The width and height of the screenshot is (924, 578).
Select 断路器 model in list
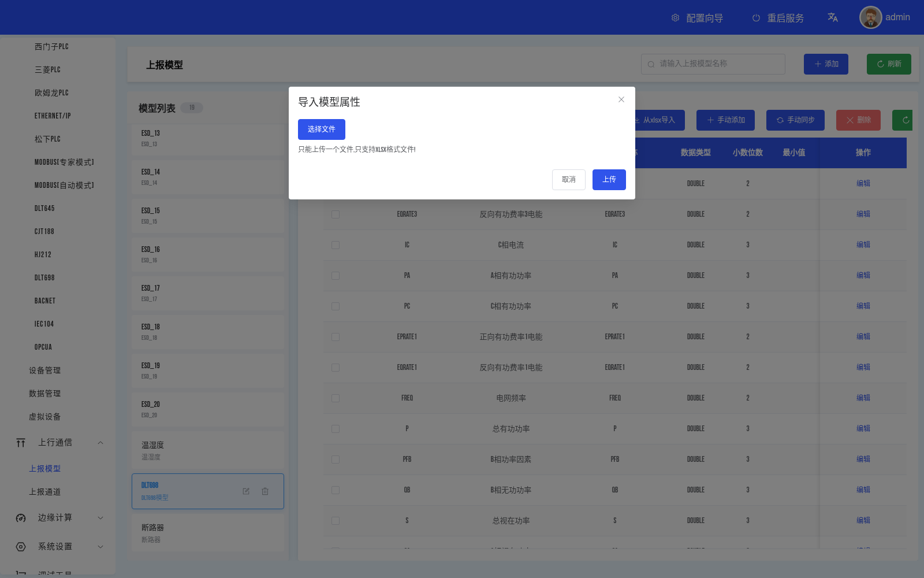(208, 533)
